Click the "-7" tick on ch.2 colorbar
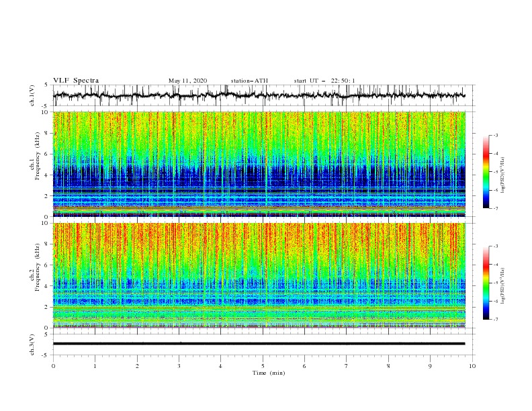The width and height of the screenshot is (532, 411). tap(496, 320)
